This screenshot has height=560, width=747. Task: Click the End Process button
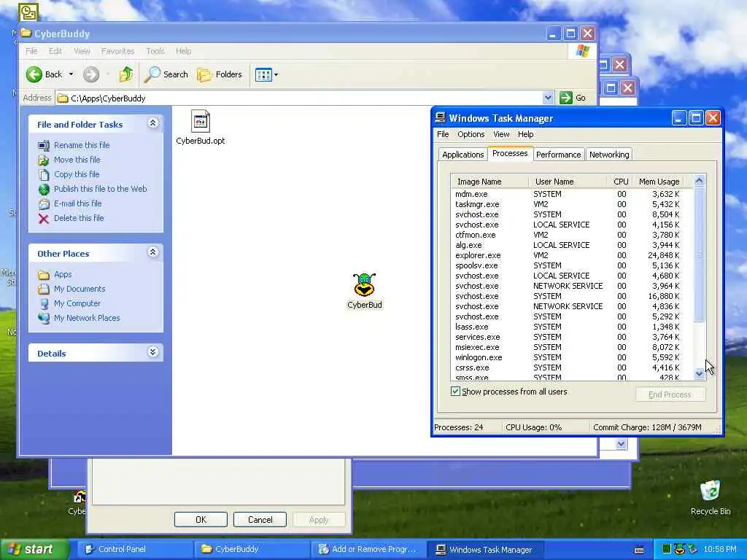670,394
